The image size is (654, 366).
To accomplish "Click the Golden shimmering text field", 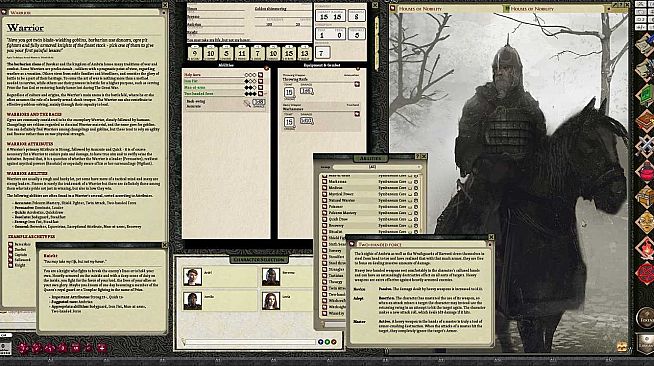I will 282,8.
